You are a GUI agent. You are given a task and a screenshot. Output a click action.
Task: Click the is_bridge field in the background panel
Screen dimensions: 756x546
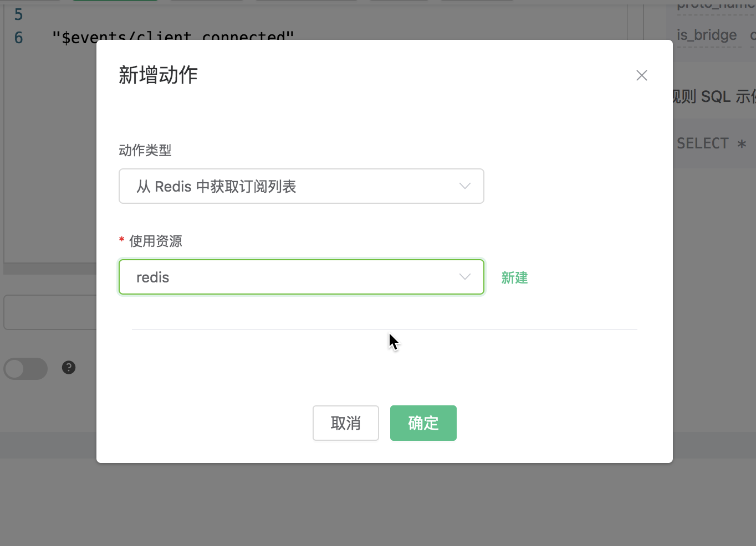pos(707,35)
